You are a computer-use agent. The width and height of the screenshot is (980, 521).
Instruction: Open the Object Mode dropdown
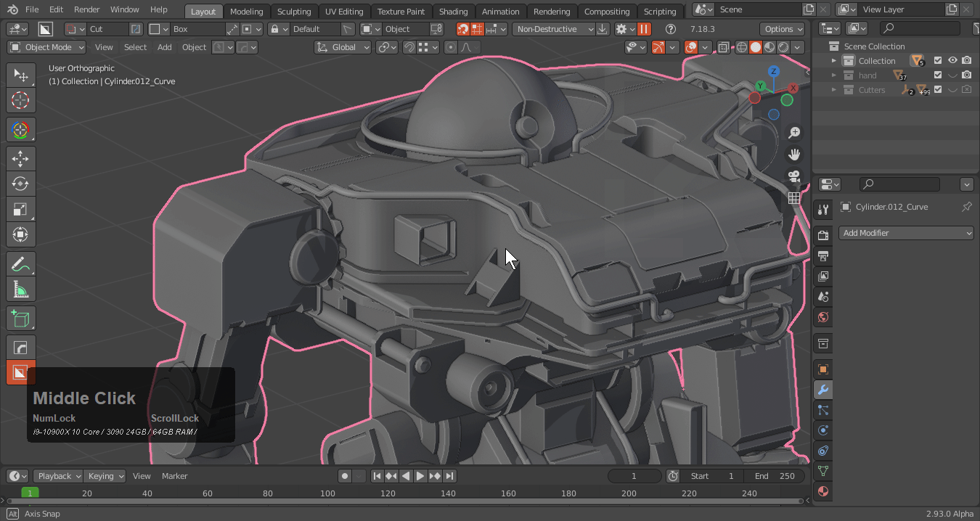point(46,47)
